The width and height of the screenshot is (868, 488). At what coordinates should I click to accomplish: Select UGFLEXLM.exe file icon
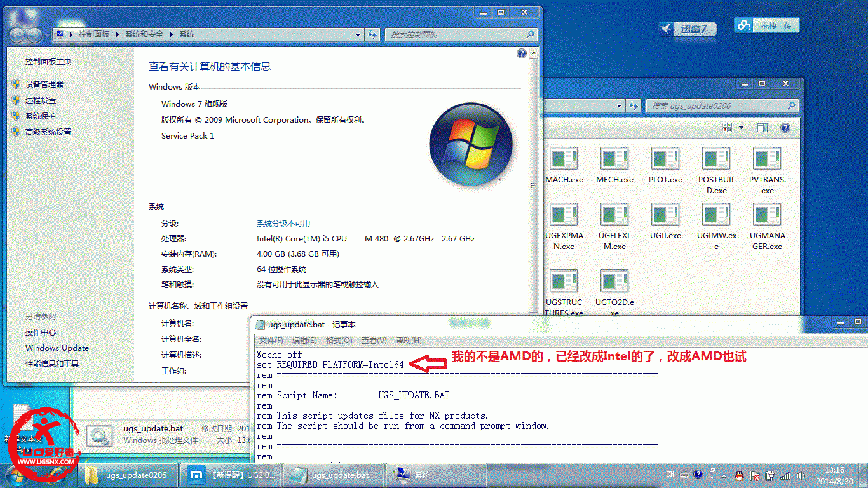pos(614,215)
